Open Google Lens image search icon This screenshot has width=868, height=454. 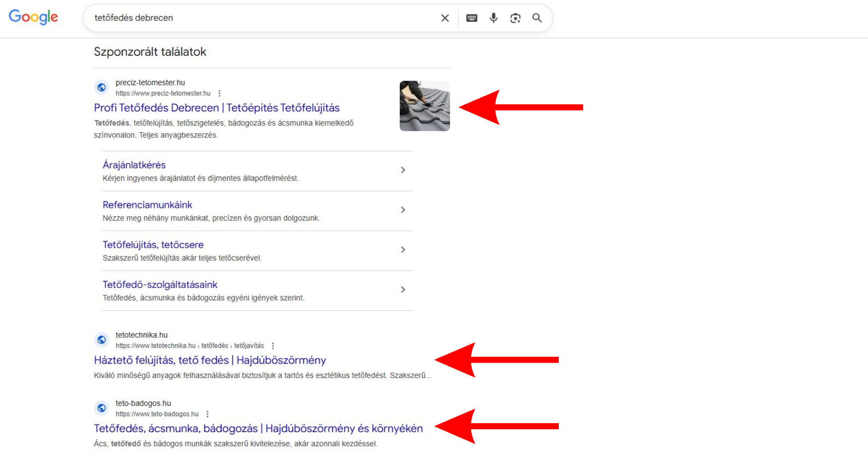click(516, 18)
